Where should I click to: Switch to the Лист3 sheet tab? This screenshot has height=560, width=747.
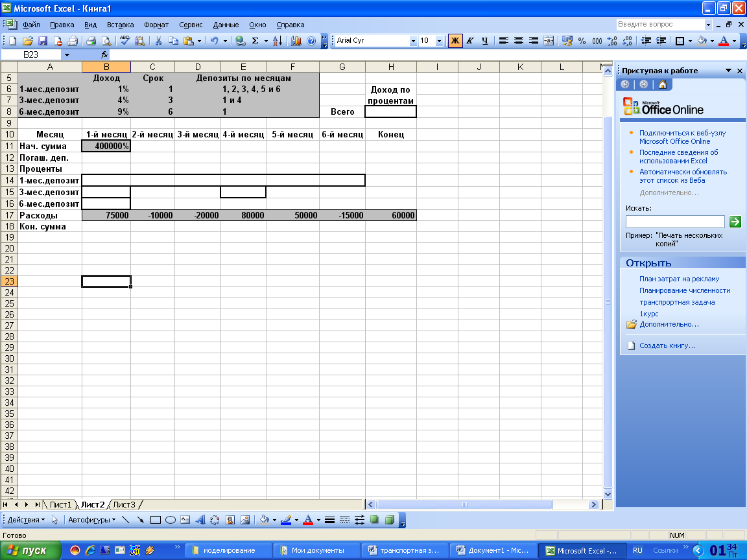pyautogui.click(x=124, y=504)
